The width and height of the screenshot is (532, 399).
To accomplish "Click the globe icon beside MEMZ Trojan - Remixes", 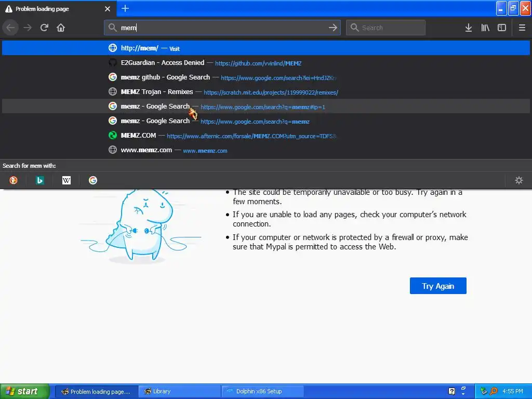I will click(113, 91).
